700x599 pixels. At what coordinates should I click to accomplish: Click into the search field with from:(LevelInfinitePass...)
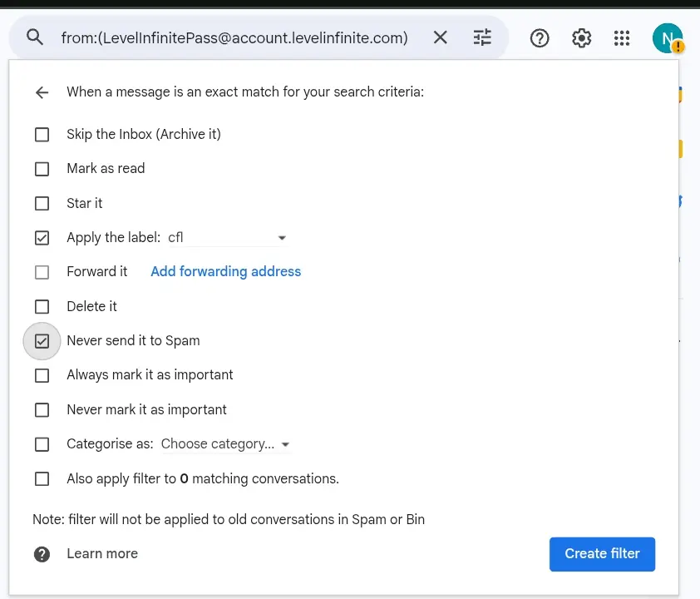[234, 38]
